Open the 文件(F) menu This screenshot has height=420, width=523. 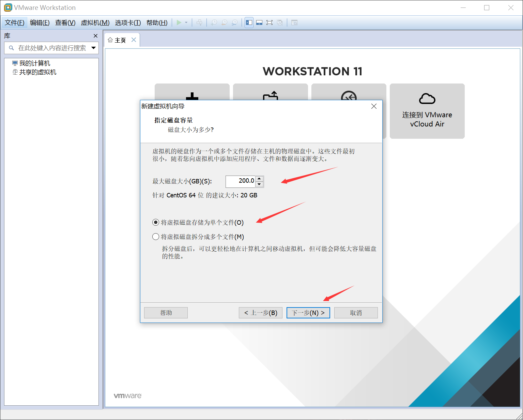pyautogui.click(x=15, y=22)
